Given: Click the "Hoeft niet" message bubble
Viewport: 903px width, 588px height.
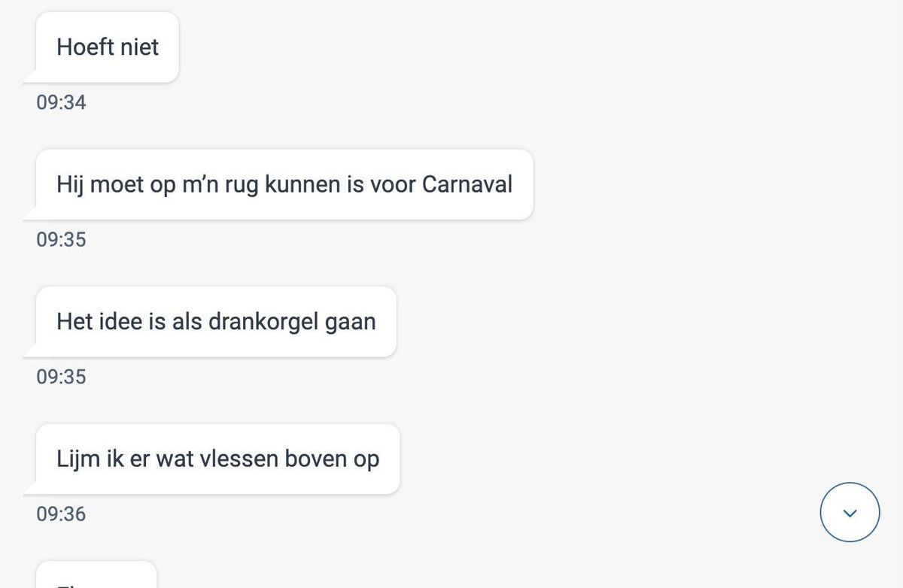Looking at the screenshot, I should pyautogui.click(x=108, y=47).
